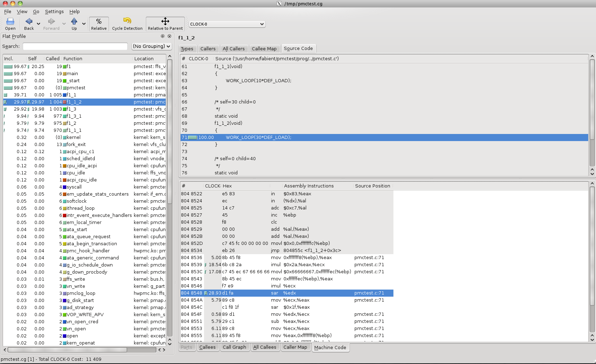Switch to the Callers tab
Screen dimensions: 596x364
coord(208,49)
